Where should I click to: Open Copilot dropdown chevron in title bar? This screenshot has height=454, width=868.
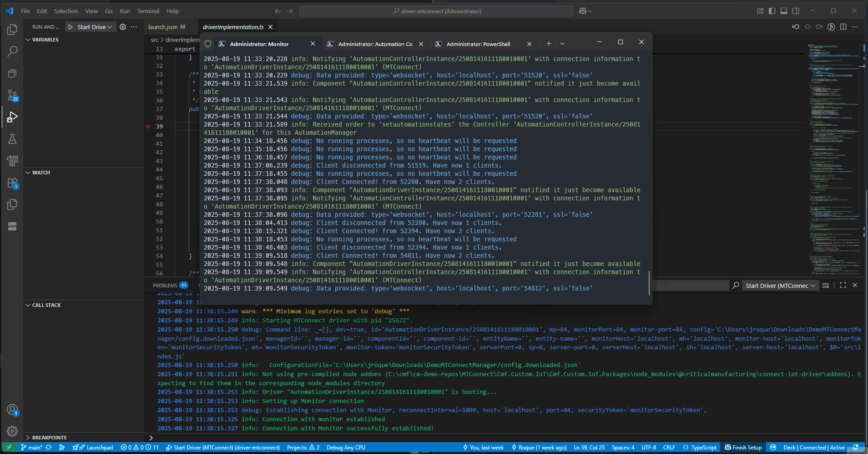(590, 11)
